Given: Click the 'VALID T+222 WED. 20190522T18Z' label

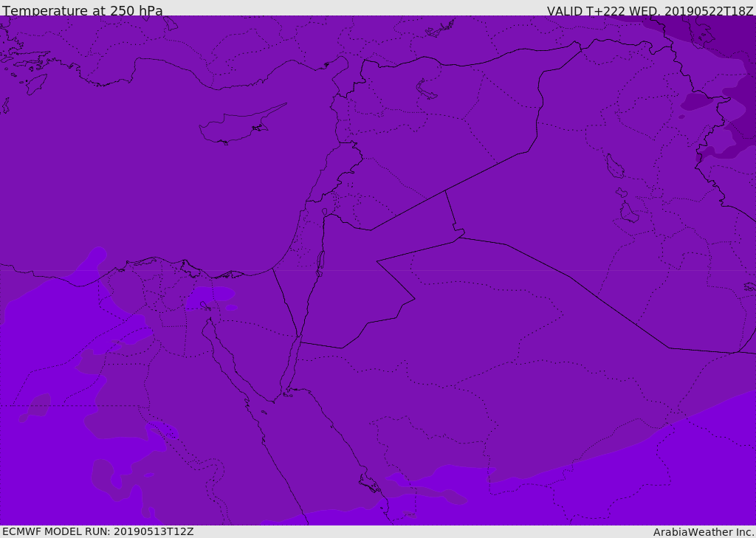Looking at the screenshot, I should (x=650, y=10).
